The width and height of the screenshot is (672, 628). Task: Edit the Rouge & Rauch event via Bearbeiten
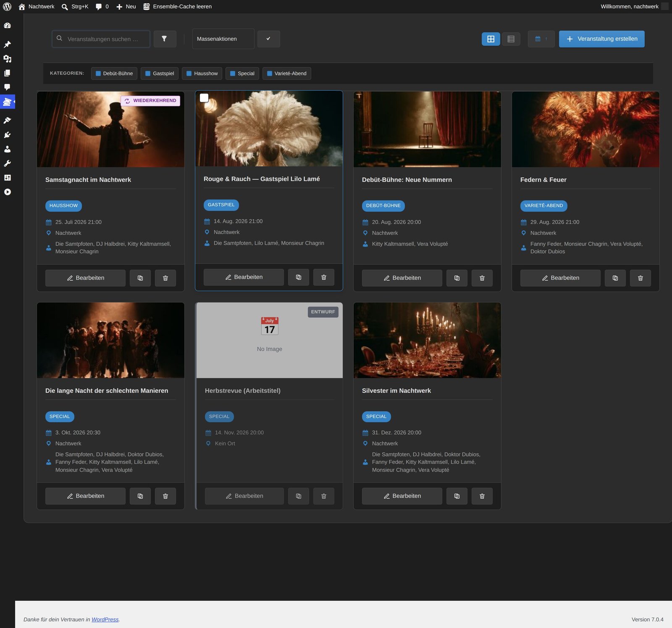pyautogui.click(x=244, y=277)
